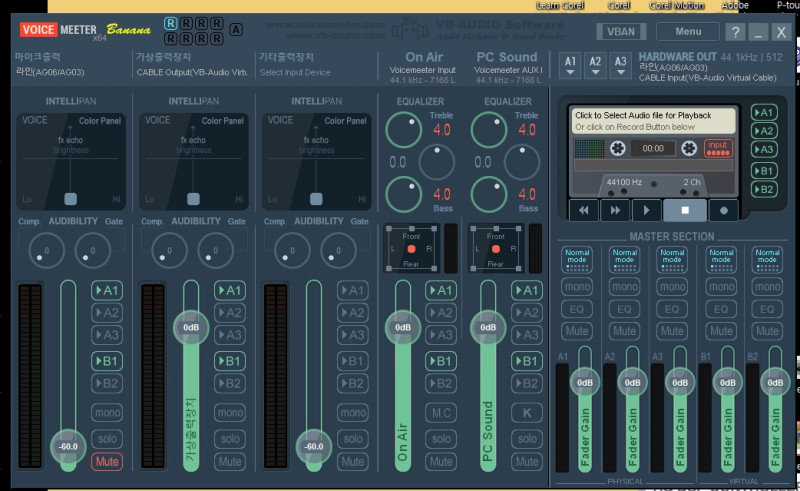The width and height of the screenshot is (800, 491).
Task: Click the M.C button on On Air strip
Action: coord(439,413)
